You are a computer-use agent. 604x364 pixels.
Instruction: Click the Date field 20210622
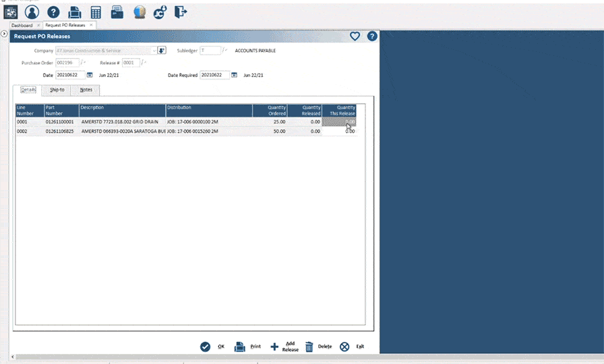pos(70,75)
